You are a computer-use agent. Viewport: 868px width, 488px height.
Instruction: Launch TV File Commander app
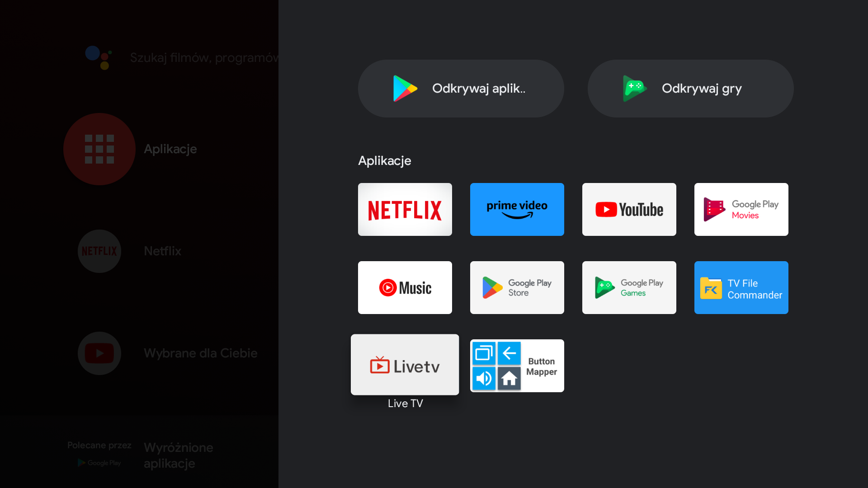(x=741, y=287)
